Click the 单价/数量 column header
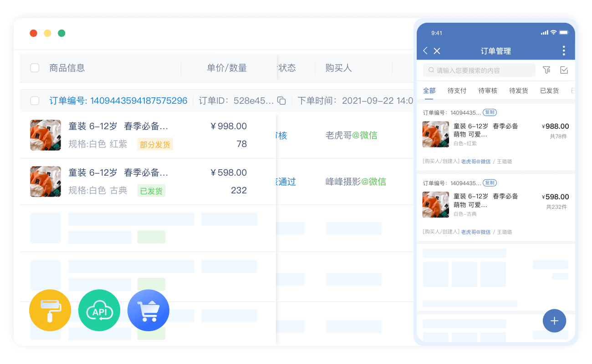 (x=227, y=68)
